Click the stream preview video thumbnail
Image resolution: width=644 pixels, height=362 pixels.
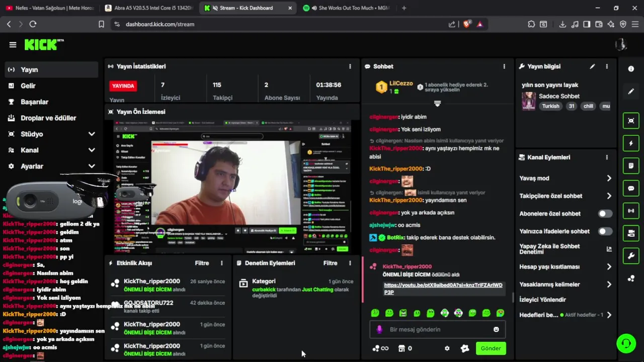232,187
